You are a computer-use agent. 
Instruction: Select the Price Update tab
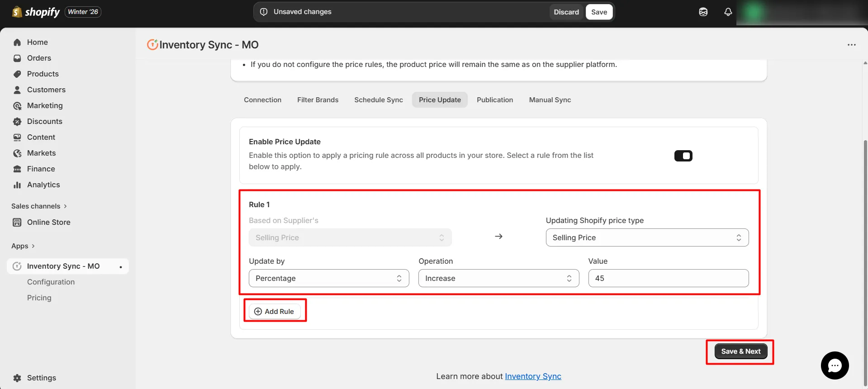[x=440, y=100]
